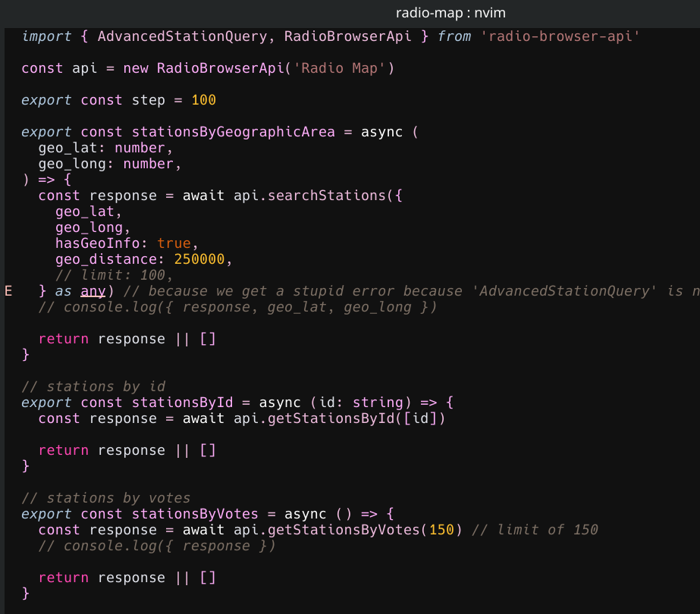Click the 'true' boolean value
700x614 pixels.
(x=174, y=243)
